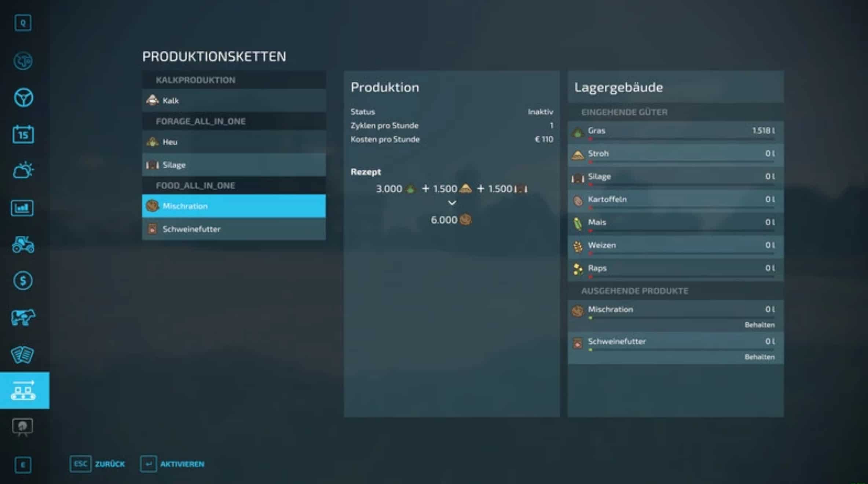Screen dimensions: 868x484
Task: Open the contracts papers sidebar icon
Action: [x=23, y=354]
